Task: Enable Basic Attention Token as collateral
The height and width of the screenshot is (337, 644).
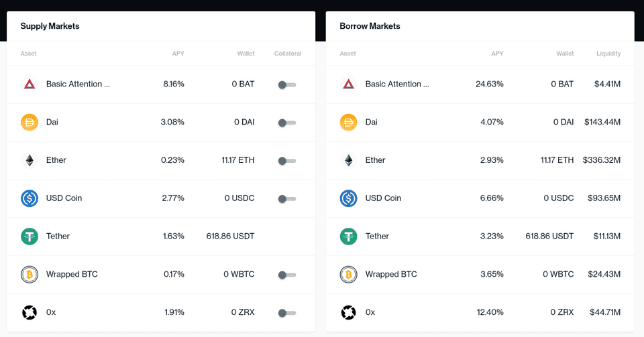Action: coord(286,84)
